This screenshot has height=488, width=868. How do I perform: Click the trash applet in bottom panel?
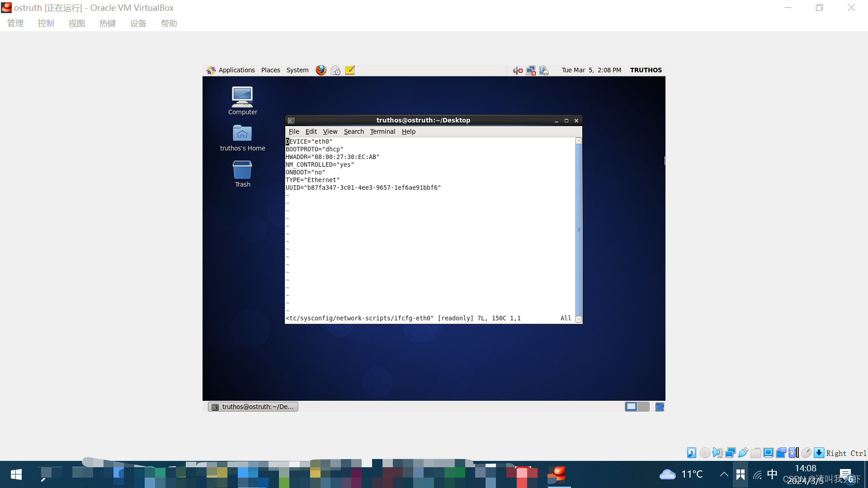tap(660, 407)
